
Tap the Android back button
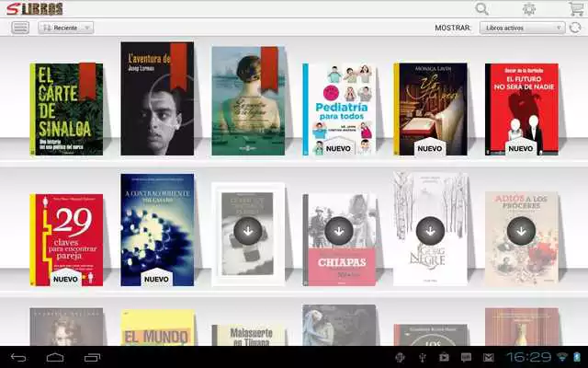(x=18, y=357)
